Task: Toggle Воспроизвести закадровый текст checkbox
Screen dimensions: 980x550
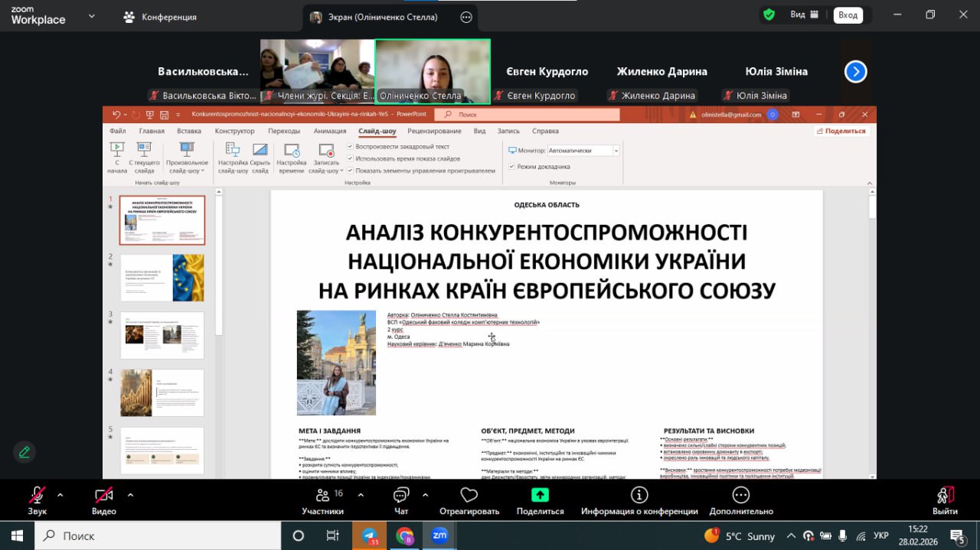Action: click(x=350, y=146)
